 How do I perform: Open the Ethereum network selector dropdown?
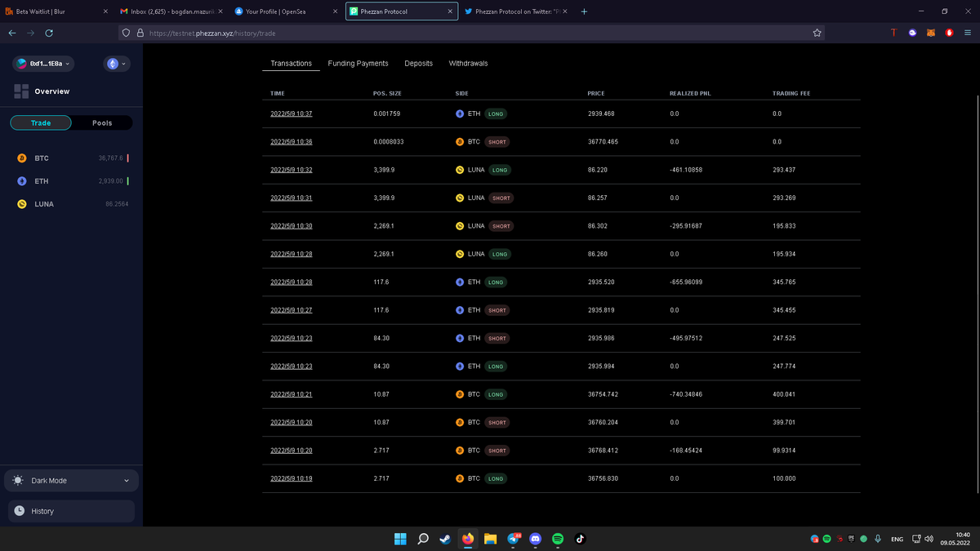(x=117, y=64)
